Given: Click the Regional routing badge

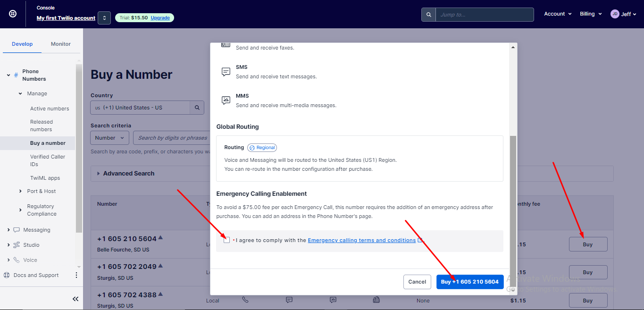Looking at the screenshot, I should [x=262, y=148].
